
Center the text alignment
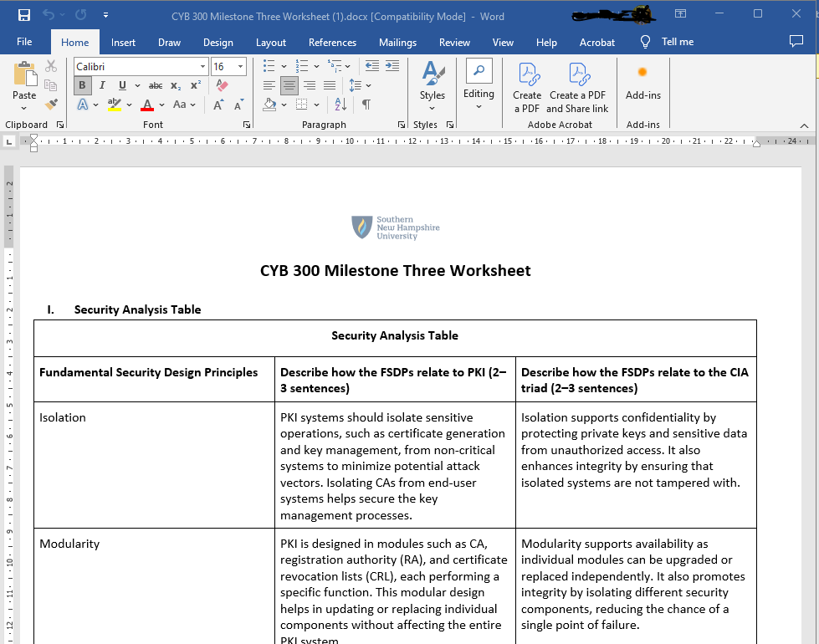pyautogui.click(x=289, y=85)
